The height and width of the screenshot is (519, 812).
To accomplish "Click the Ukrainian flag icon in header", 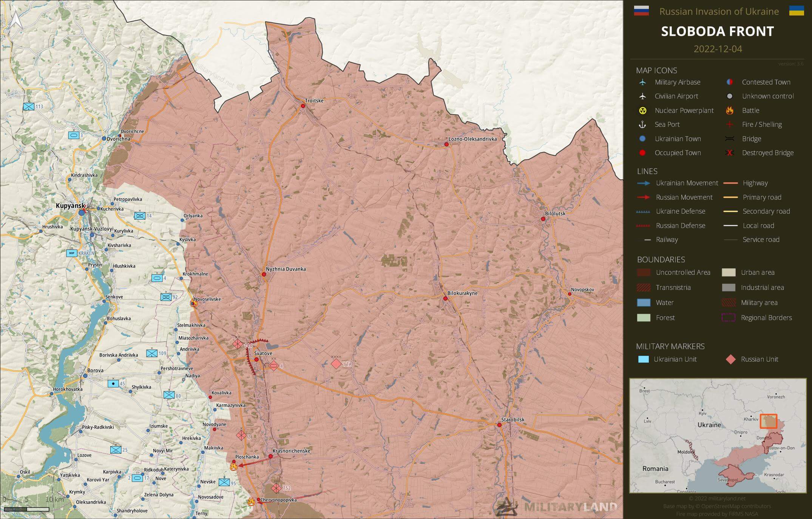I will click(x=797, y=11).
